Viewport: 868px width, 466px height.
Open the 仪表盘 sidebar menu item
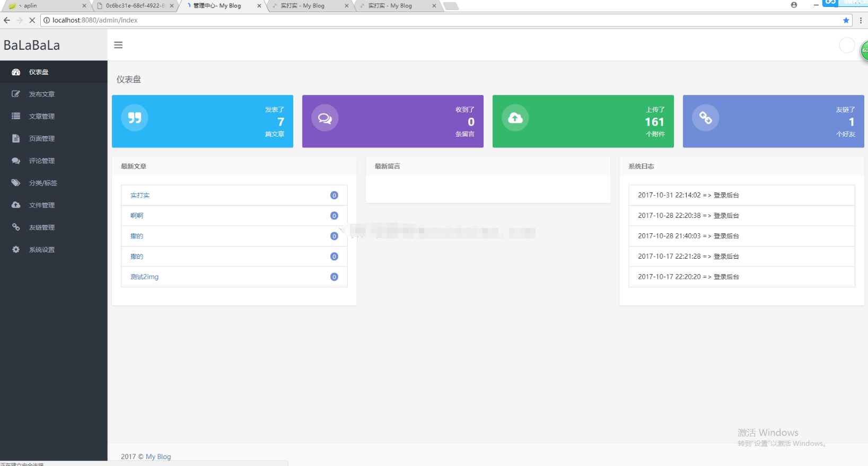pyautogui.click(x=54, y=72)
